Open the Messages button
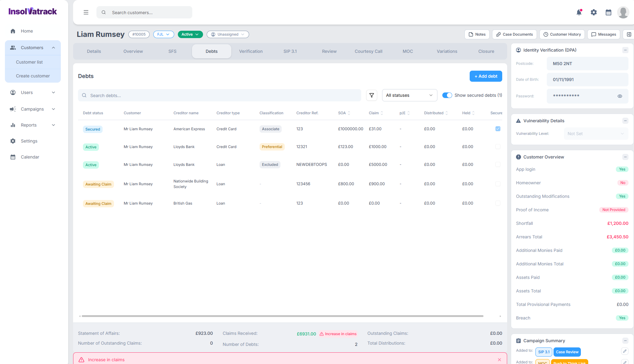634x364 pixels. [x=604, y=34]
